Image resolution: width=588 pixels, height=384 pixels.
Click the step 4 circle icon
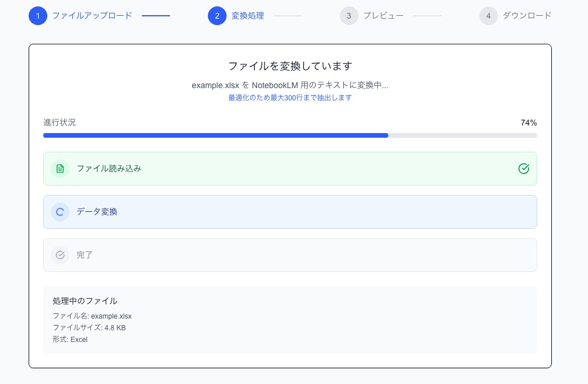pyautogui.click(x=488, y=16)
